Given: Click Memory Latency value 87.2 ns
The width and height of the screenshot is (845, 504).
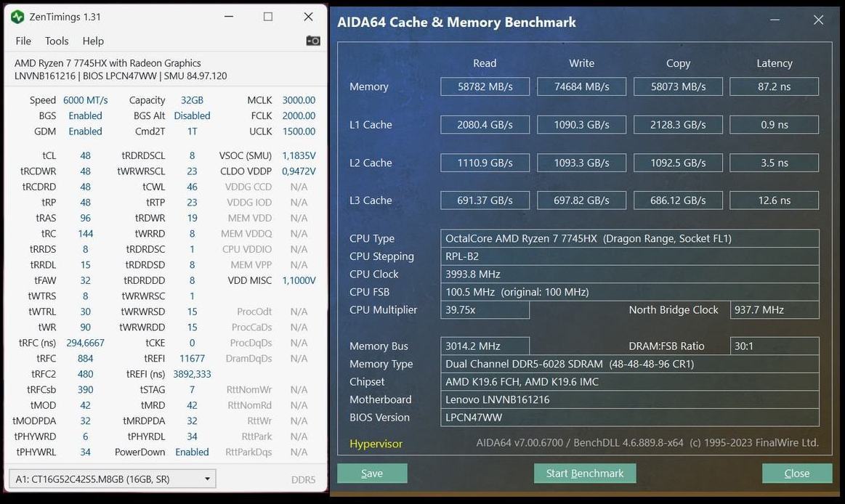Looking at the screenshot, I should tap(775, 86).
